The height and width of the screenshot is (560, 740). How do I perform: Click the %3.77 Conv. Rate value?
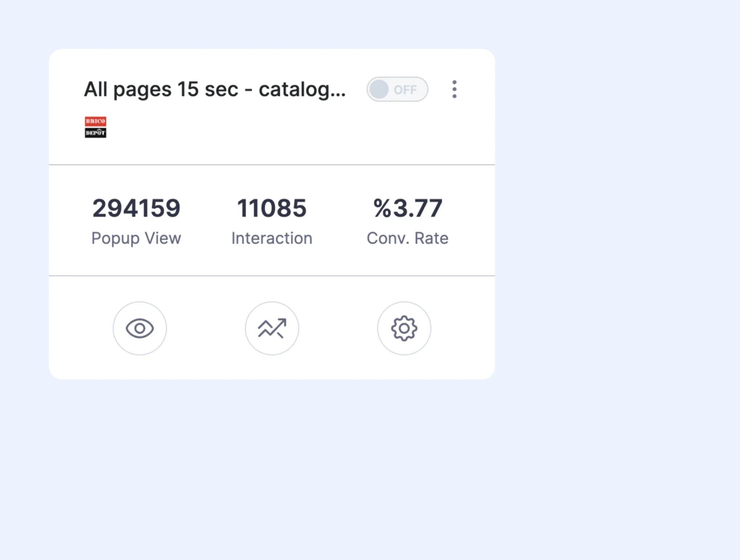tap(408, 208)
